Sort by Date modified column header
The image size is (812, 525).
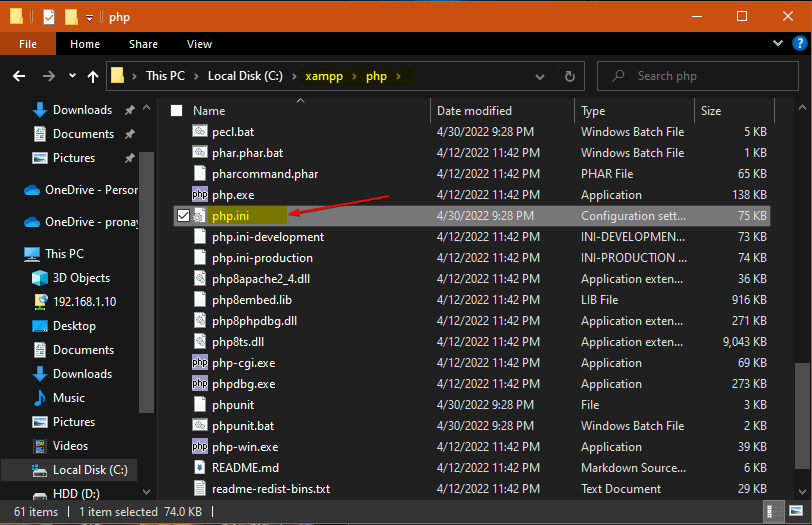pos(474,111)
